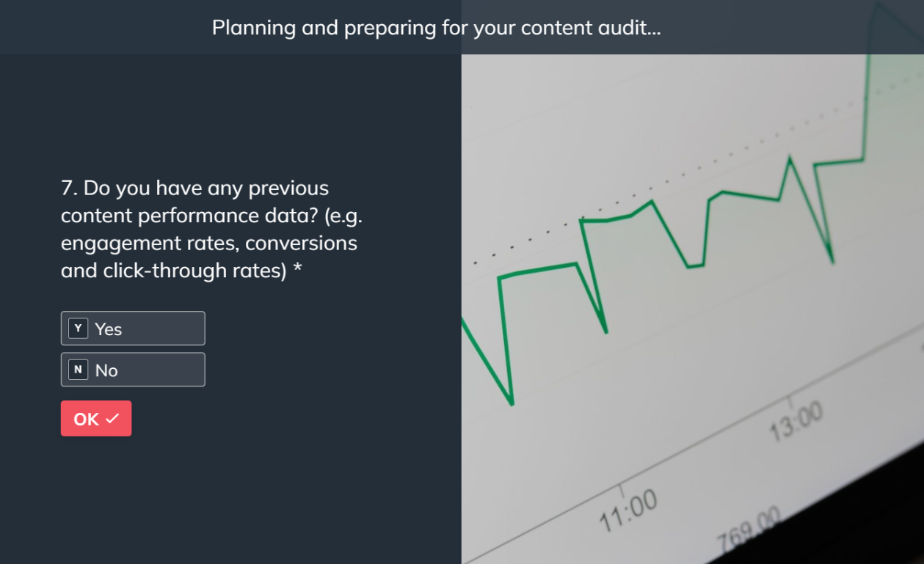Click the header bar title text
This screenshot has width=924, height=564.
(x=437, y=28)
